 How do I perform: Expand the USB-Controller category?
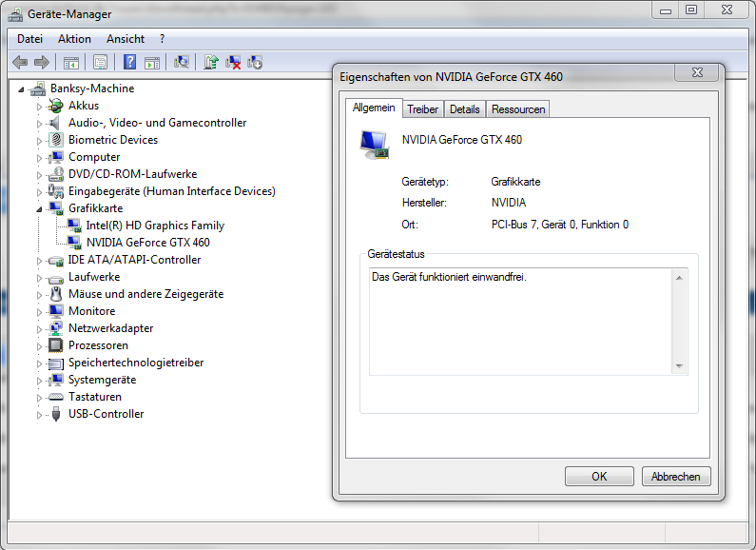pos(40,415)
